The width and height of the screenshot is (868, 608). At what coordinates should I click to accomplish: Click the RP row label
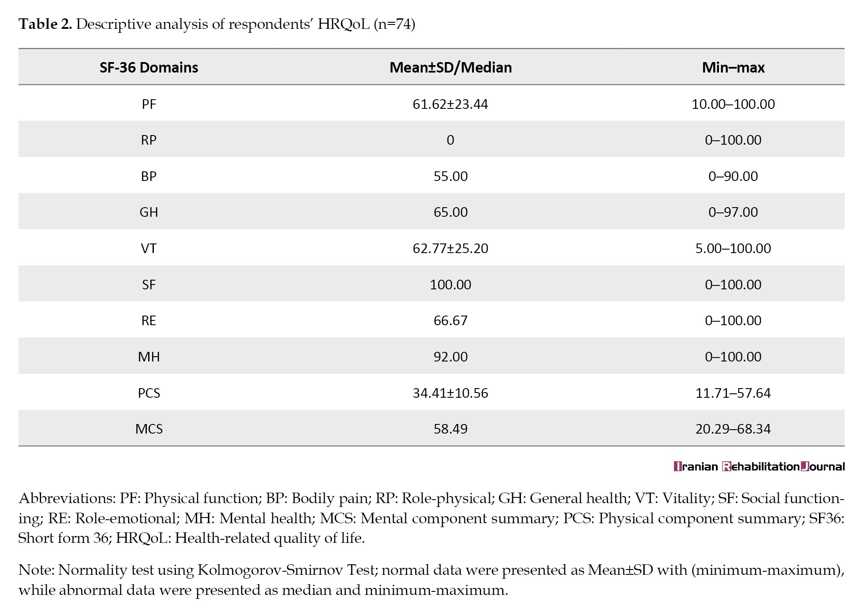(149, 140)
